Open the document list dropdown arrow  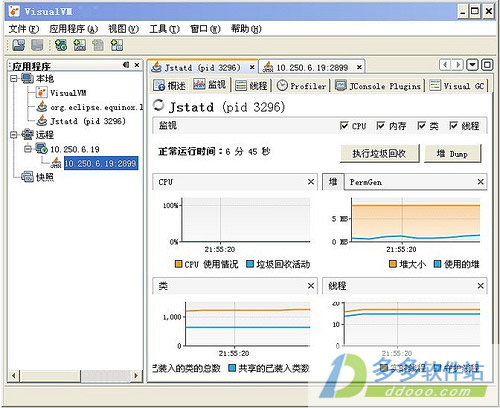(473, 65)
